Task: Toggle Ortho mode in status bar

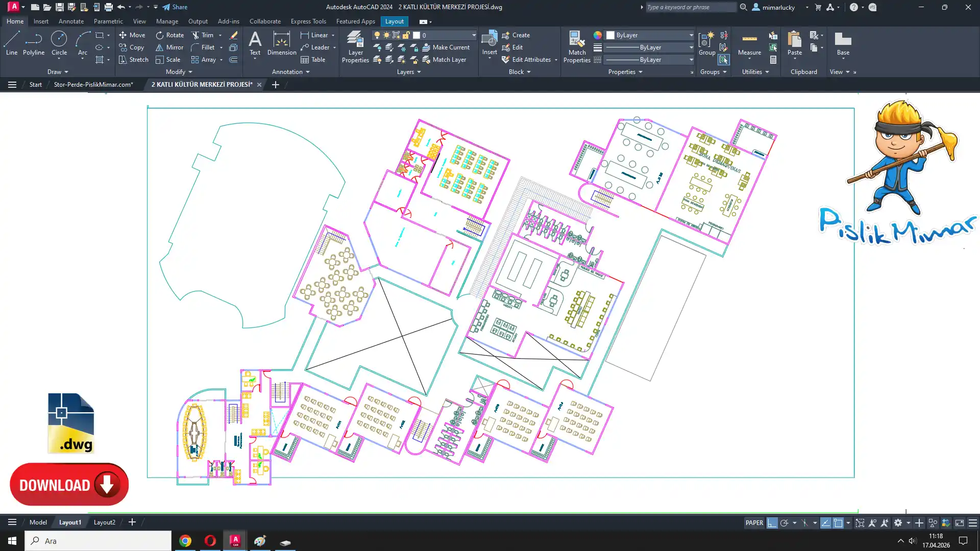Action: point(772,523)
